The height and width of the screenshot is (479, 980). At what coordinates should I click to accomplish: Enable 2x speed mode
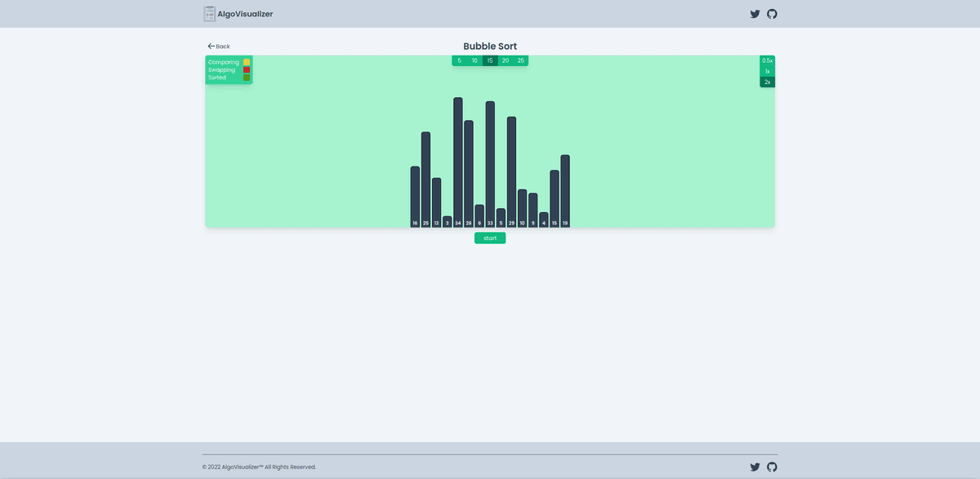coord(766,81)
